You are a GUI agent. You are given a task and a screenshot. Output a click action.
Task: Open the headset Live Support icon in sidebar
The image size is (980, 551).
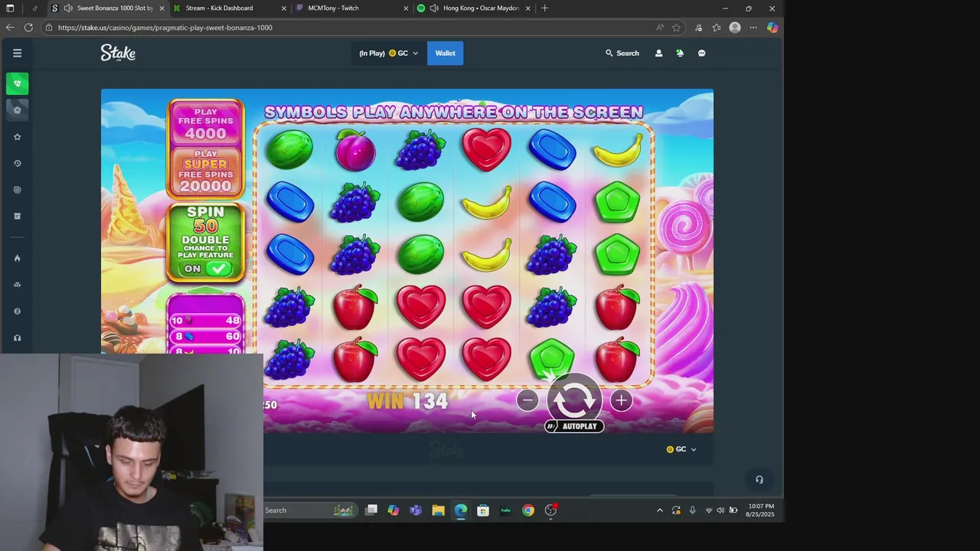[x=17, y=337]
